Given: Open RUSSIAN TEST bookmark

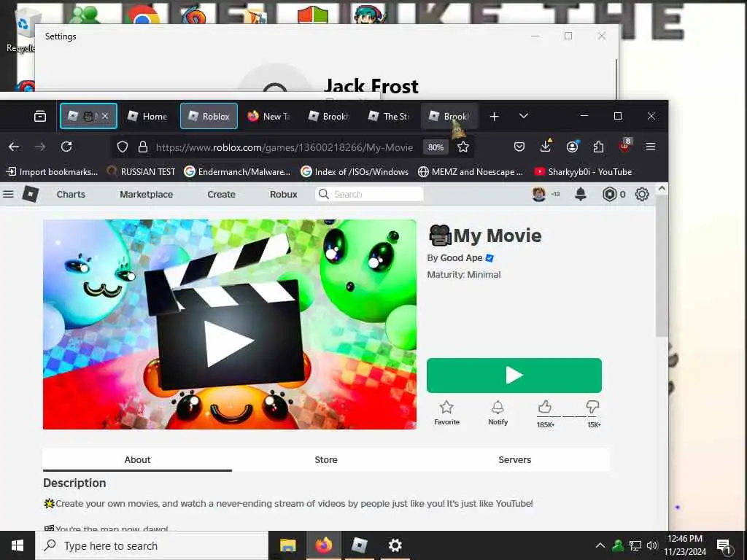Looking at the screenshot, I should [x=142, y=172].
